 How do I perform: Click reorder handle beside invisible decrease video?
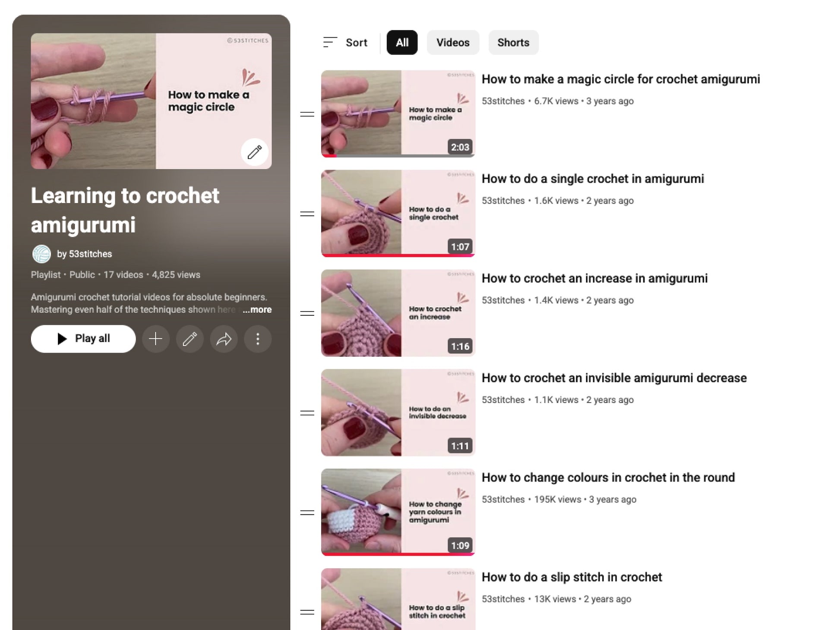(x=307, y=413)
